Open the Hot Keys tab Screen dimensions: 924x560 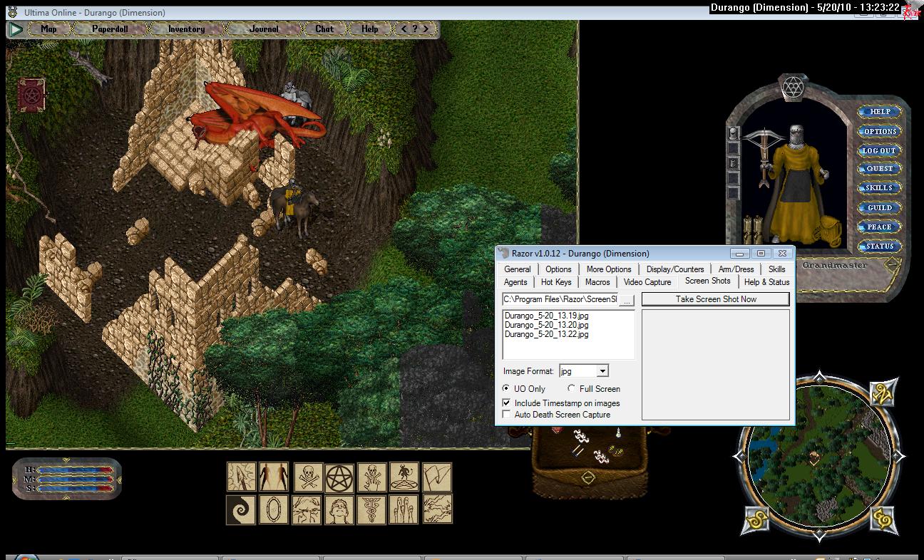click(x=556, y=282)
